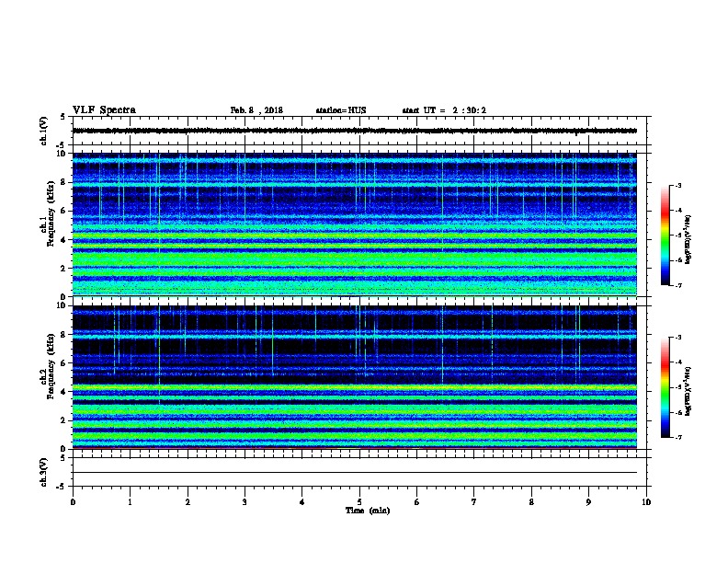Image resolution: width=728 pixels, height=563 pixels.
Task: Click the "ch.1(V)" voltage axis label
Action: click(43, 131)
